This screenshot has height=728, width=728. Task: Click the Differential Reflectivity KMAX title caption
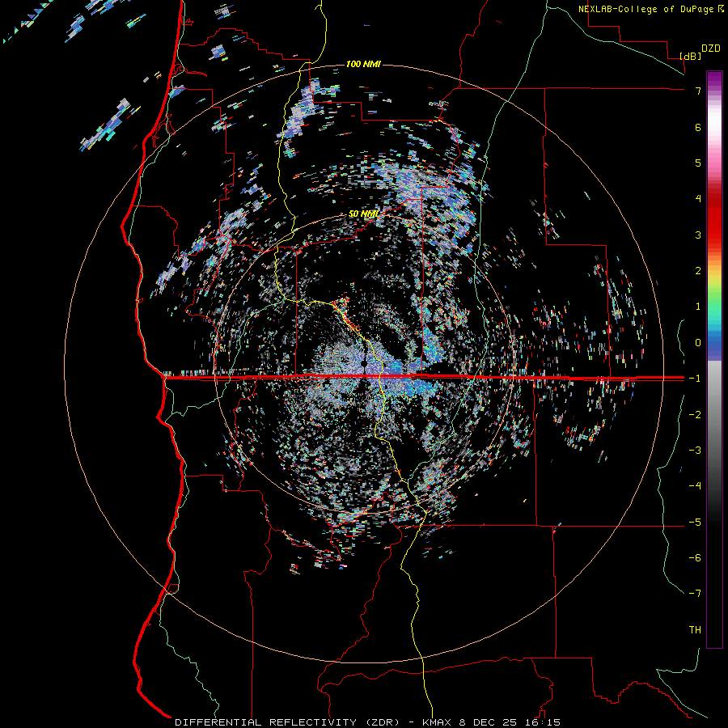367,722
